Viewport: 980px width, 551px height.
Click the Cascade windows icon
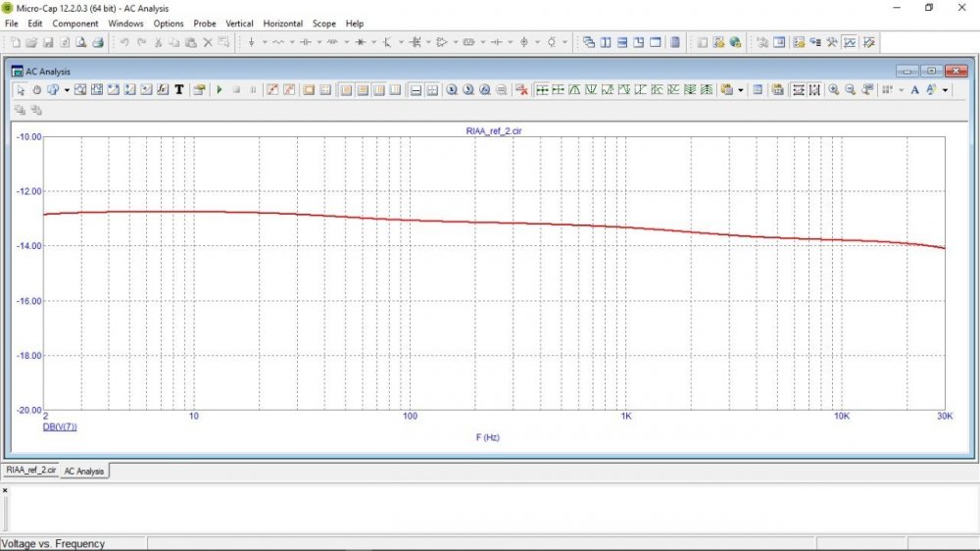point(589,42)
